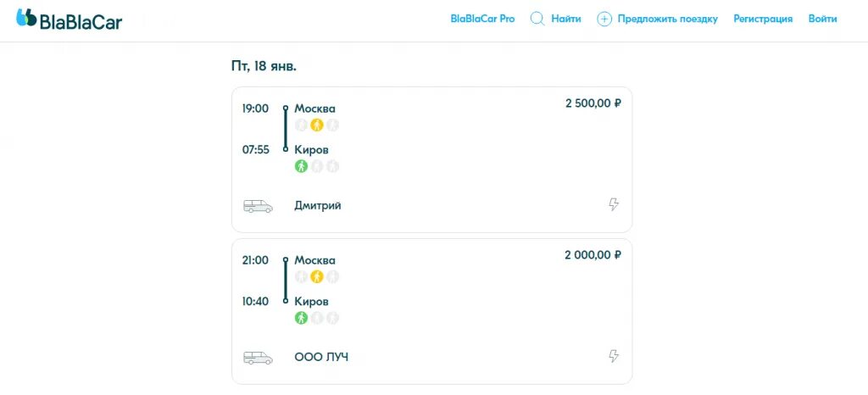Click the green walker icon under 10:40 Киров
The image size is (868, 395).
pos(301,318)
